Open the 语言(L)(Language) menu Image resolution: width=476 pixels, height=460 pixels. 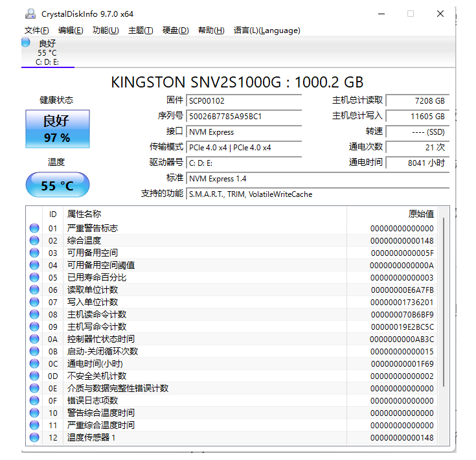(267, 30)
